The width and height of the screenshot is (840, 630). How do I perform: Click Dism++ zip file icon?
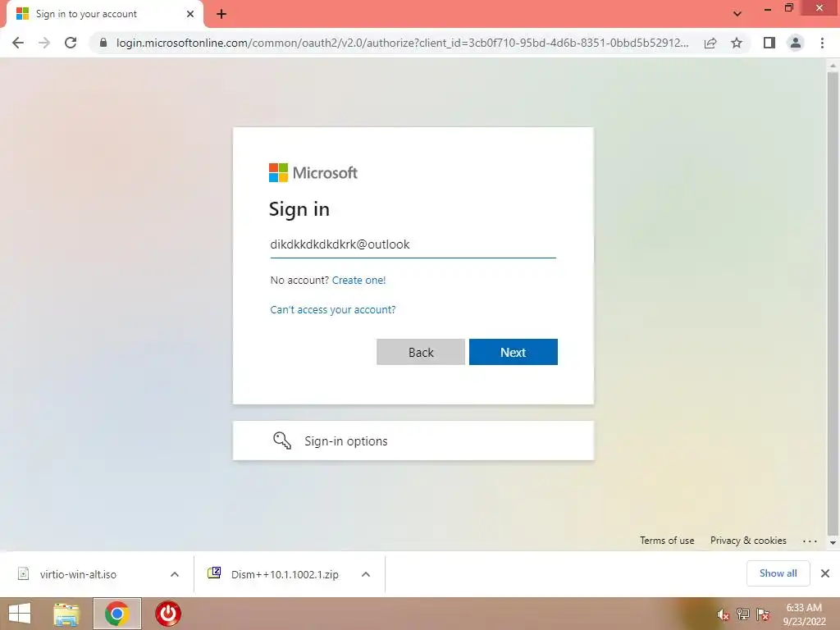pos(214,573)
